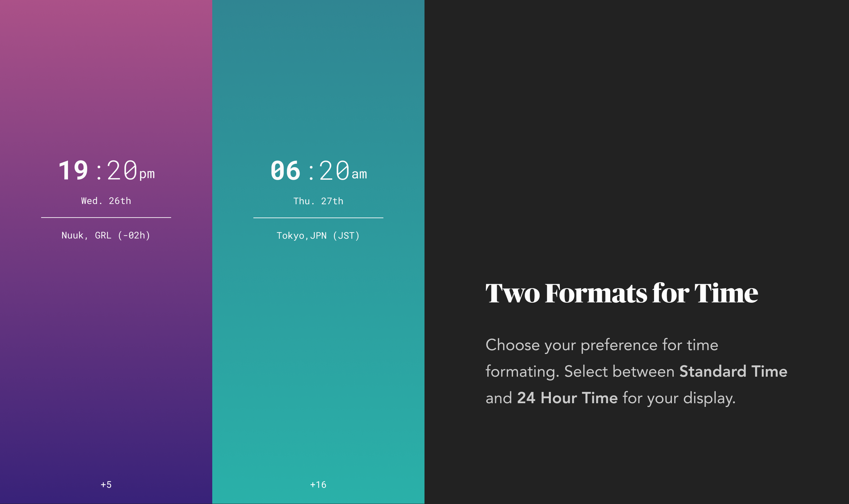Open the Tokyo,JPN (JST) location label
This screenshot has width=849, height=504.
(318, 236)
